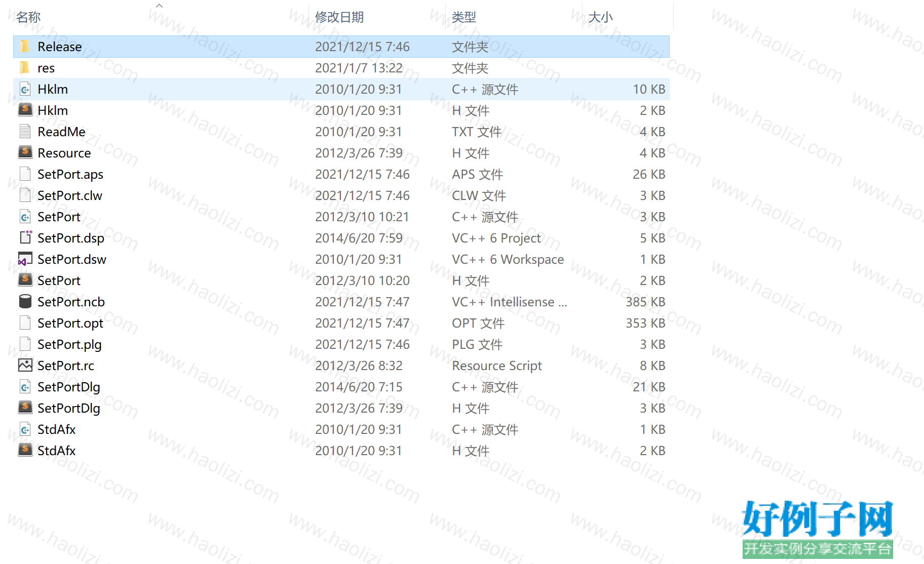Click the size 385 KB
This screenshot has width=924, height=564.
pos(645,302)
